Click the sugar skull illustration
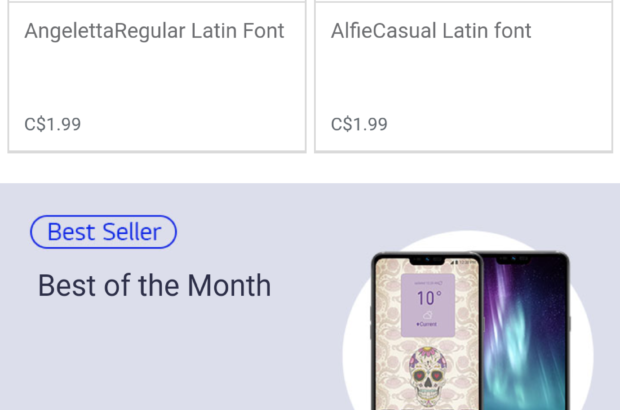This screenshot has height=410, width=620. [428, 374]
